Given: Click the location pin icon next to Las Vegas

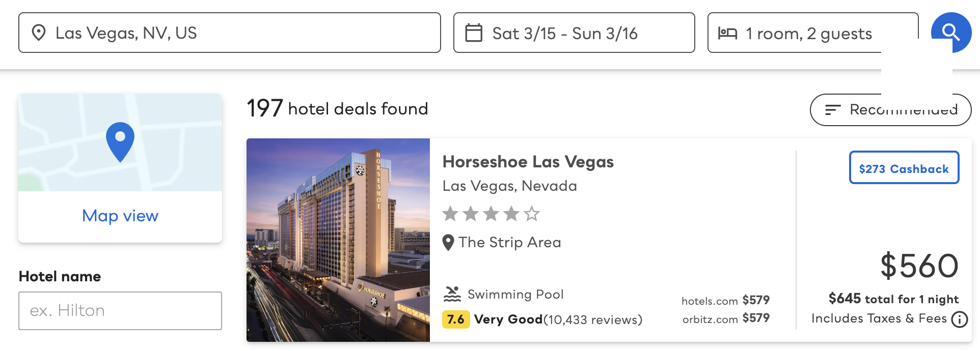Looking at the screenshot, I should click(x=38, y=32).
